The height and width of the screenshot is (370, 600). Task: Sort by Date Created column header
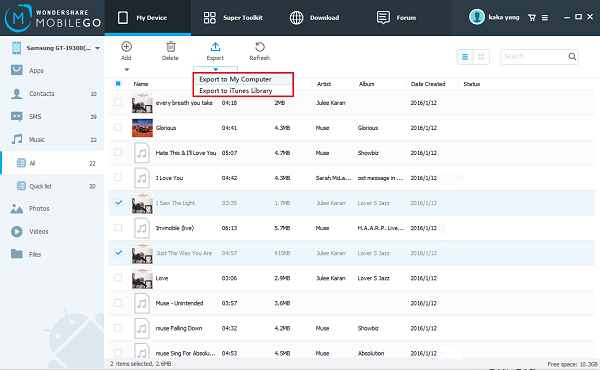(x=428, y=84)
